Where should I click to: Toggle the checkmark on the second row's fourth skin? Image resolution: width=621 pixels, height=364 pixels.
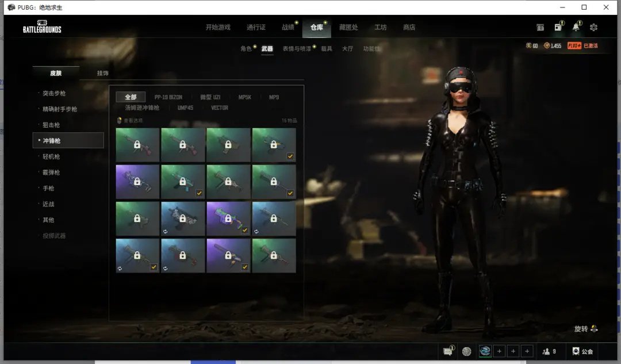tap(290, 193)
